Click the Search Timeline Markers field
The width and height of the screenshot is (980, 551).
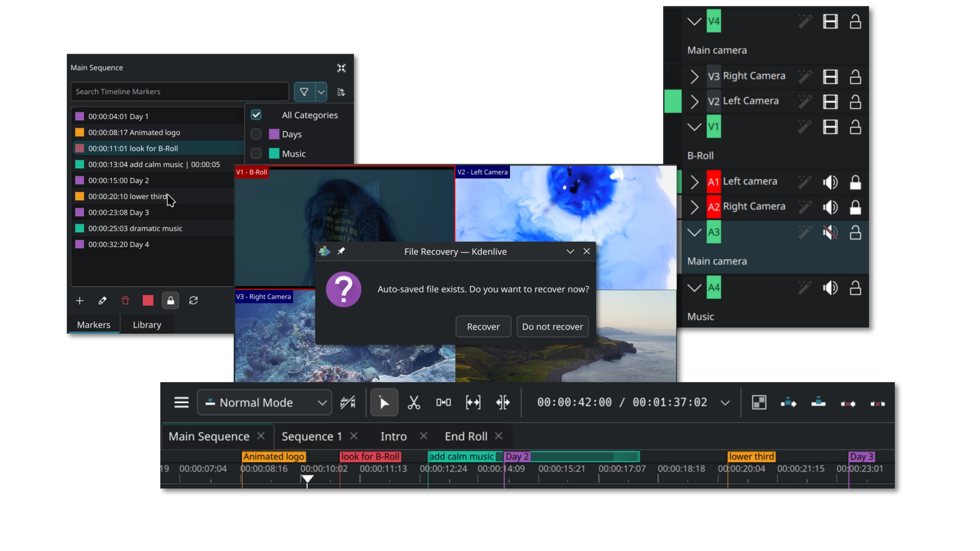coord(180,92)
